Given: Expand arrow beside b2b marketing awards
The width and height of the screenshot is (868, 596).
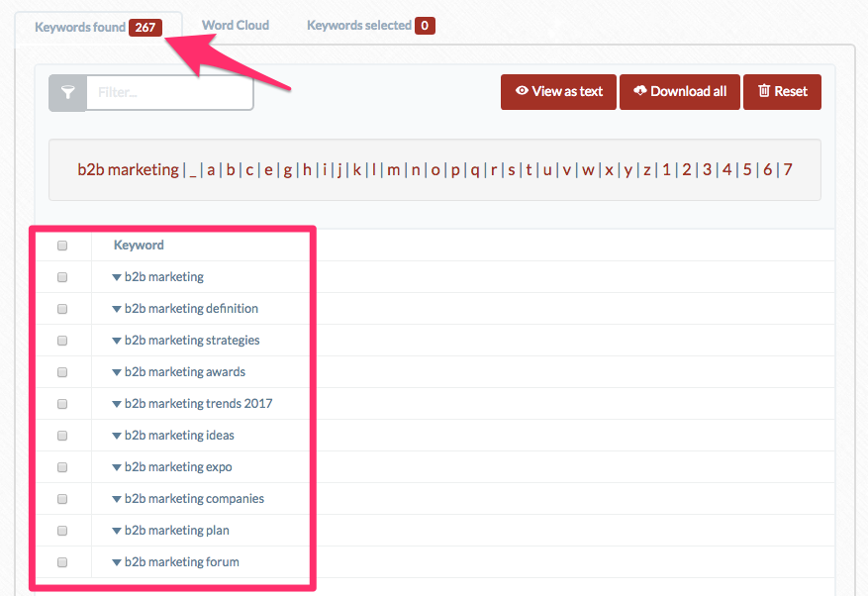Looking at the screenshot, I should pos(116,373).
